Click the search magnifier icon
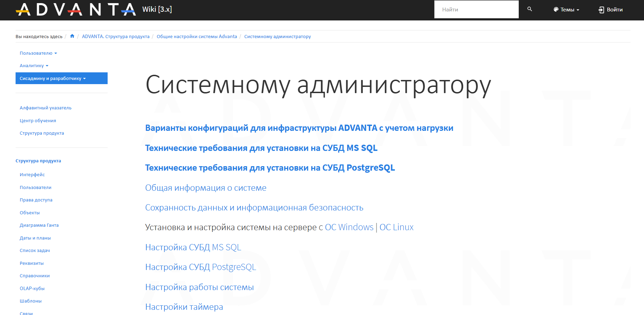Image resolution: width=644 pixels, height=315 pixels. (x=529, y=9)
